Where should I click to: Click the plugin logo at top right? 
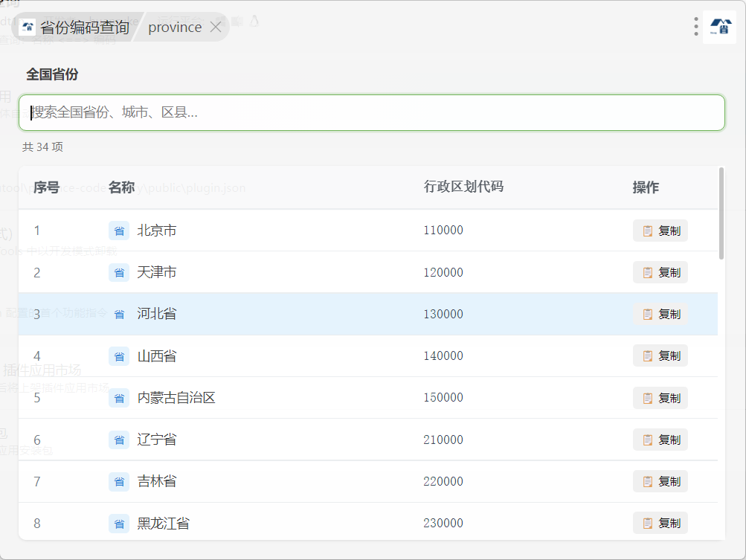coord(719,27)
